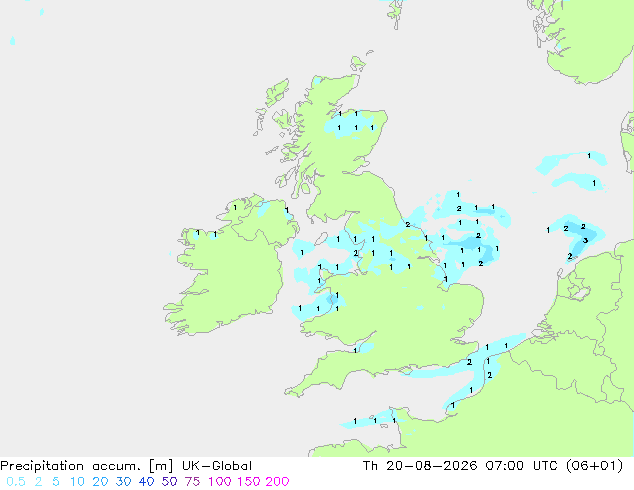
Task: Click the 'Precipitation accum. [m]' title
Action: click(87, 466)
